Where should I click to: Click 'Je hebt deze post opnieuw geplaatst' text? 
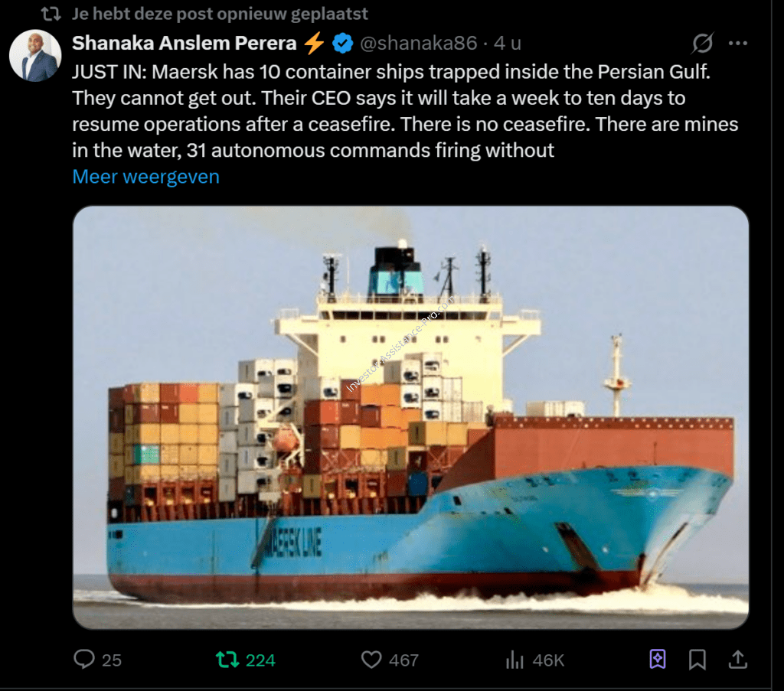coord(220,14)
